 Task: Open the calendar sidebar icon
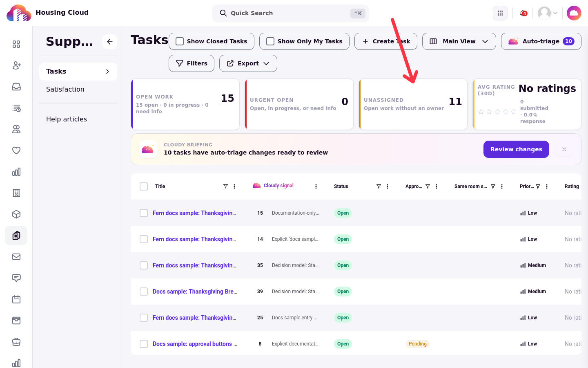[16, 299]
